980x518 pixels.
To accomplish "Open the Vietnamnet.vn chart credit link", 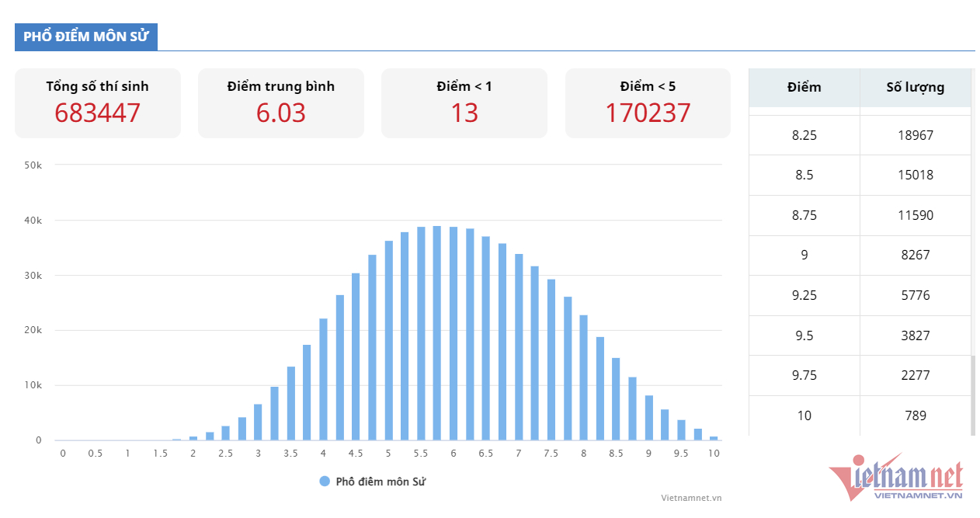I will (x=691, y=498).
